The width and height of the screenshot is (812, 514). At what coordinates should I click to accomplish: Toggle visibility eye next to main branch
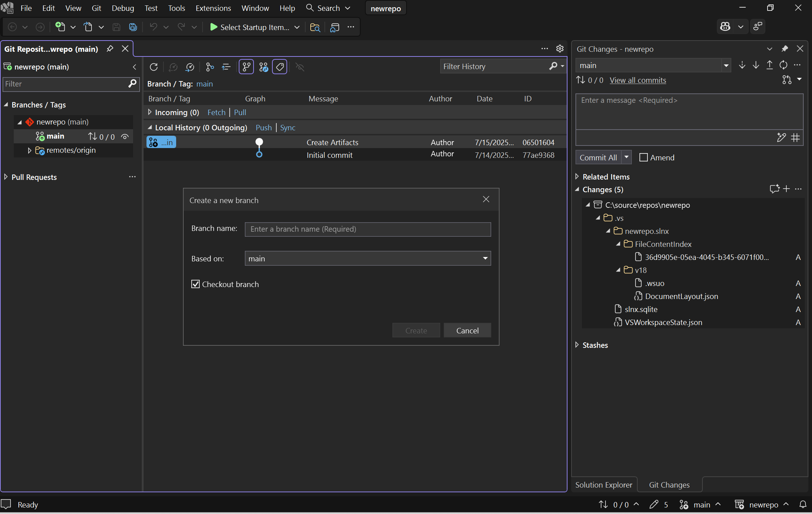coord(124,137)
